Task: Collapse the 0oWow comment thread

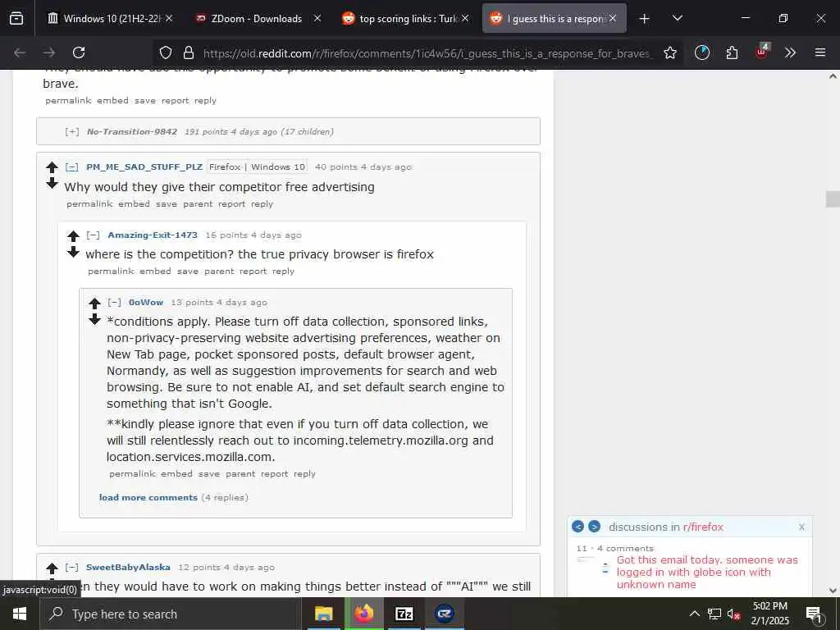Action: point(114,302)
